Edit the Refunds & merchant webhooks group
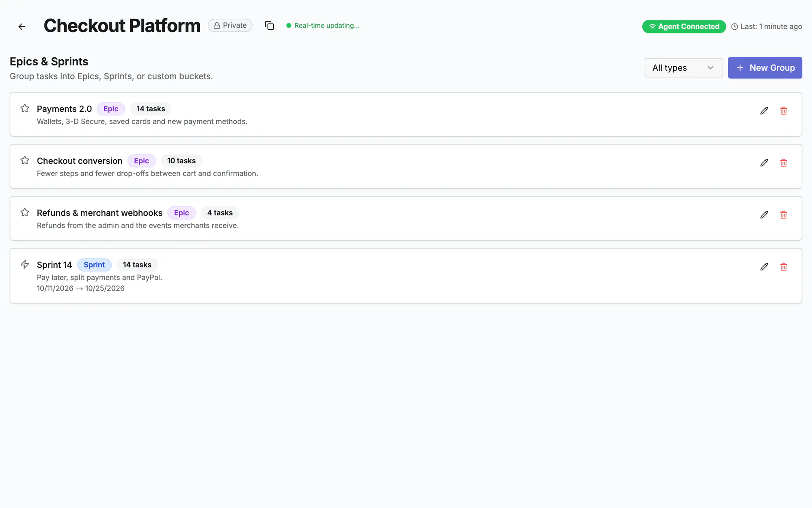This screenshot has width=812, height=508. point(764,215)
